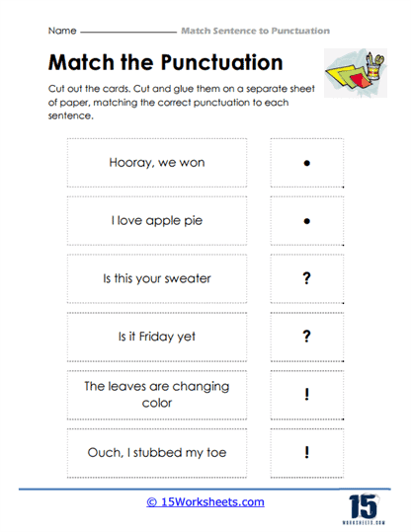Image resolution: width=411 pixels, height=532 pixels.
Task: Click the instructions paragraph about cutting cards
Action: pyautogui.click(x=182, y=102)
